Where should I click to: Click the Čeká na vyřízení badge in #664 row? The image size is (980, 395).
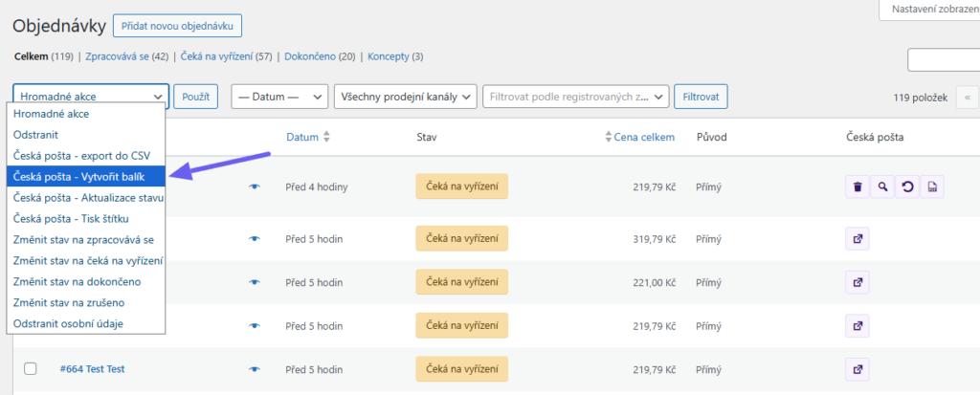[462, 369]
